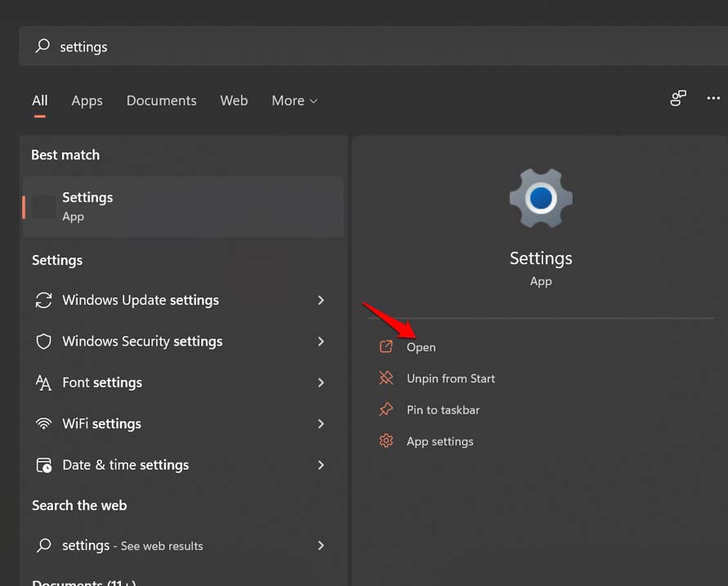Click the WiFi signal icon
The height and width of the screenshot is (586, 728).
(44, 423)
